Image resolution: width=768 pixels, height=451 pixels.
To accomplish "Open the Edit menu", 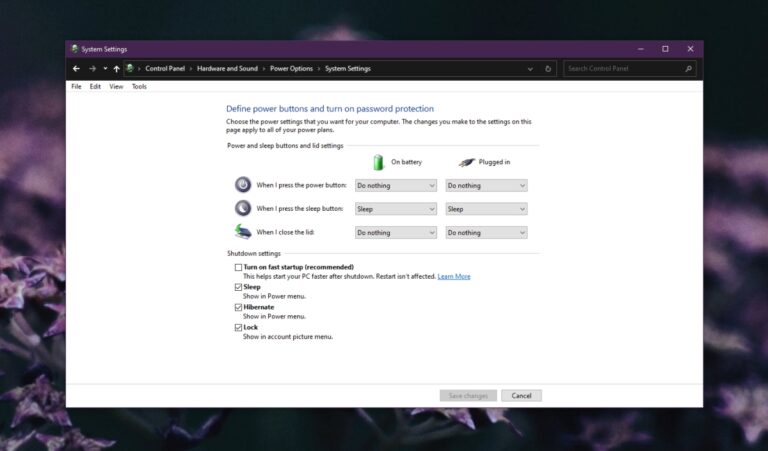I will [95, 87].
